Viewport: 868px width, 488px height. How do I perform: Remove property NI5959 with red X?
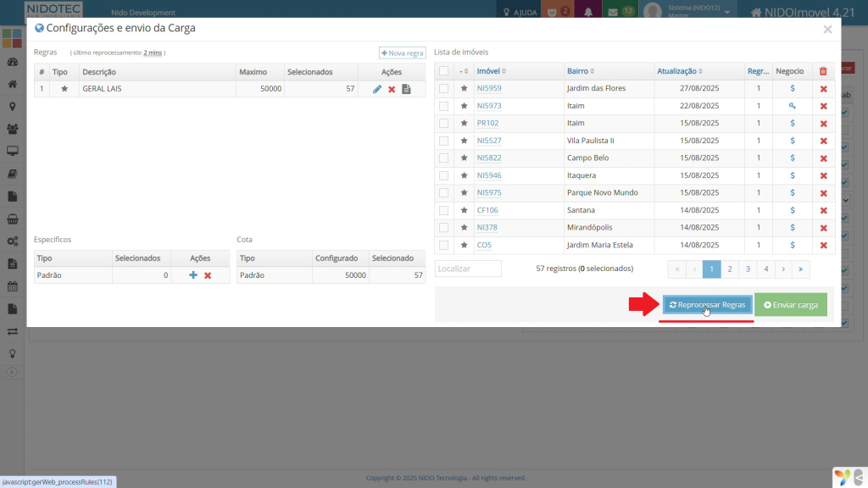(823, 89)
